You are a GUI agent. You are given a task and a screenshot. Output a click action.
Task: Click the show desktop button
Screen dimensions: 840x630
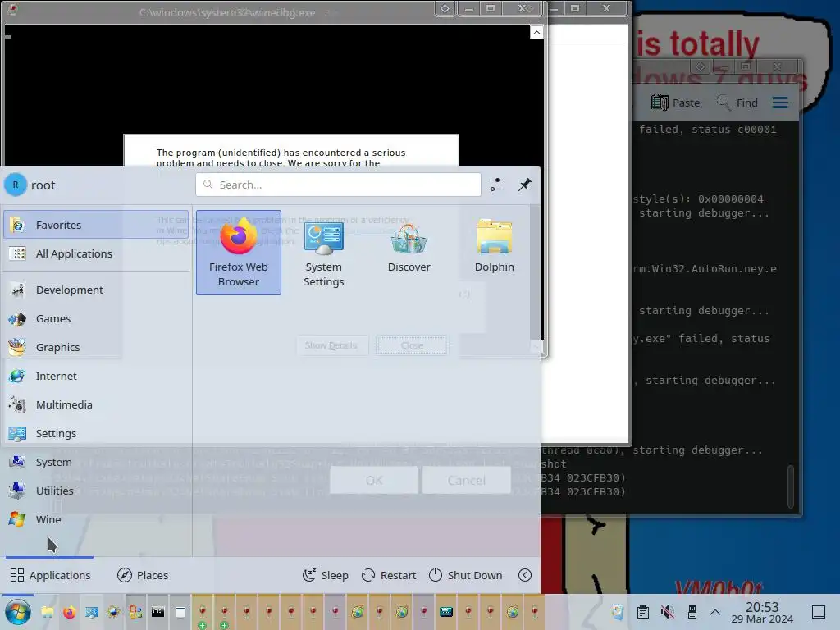(819, 612)
